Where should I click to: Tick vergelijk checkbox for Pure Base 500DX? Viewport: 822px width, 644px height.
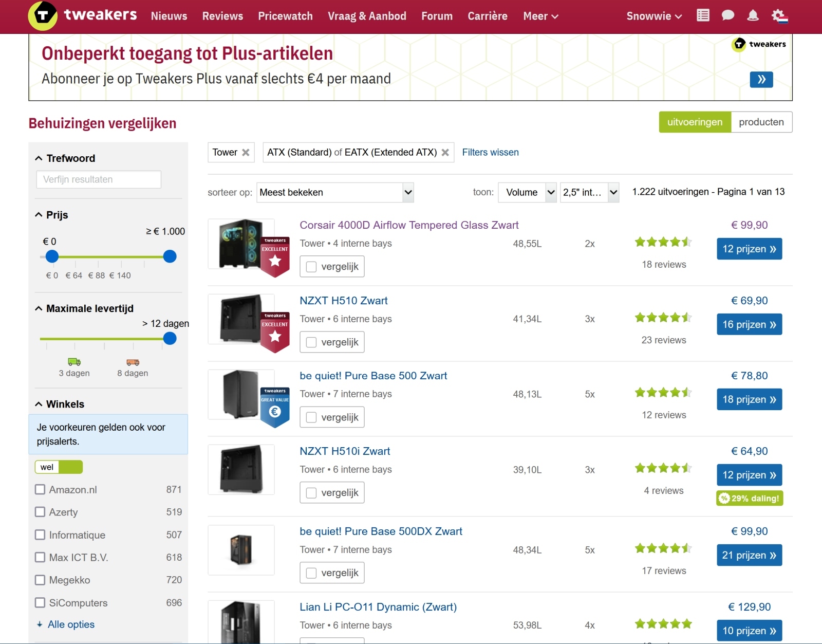311,573
